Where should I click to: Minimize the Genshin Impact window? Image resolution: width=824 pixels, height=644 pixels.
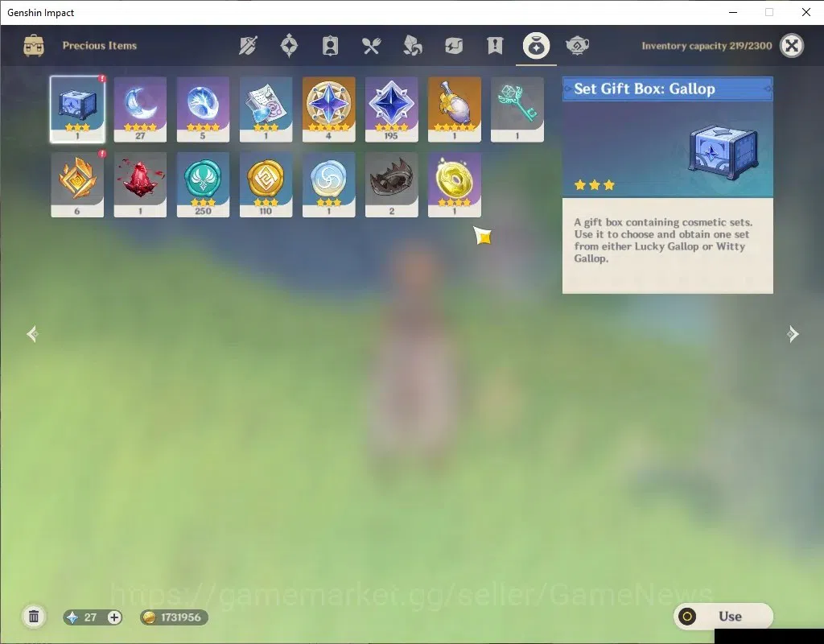point(733,12)
